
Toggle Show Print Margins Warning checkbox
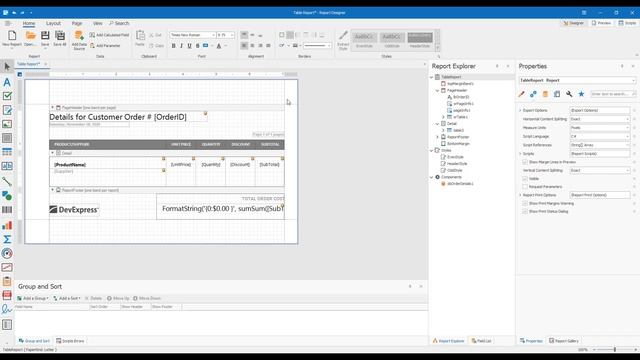coord(525,203)
